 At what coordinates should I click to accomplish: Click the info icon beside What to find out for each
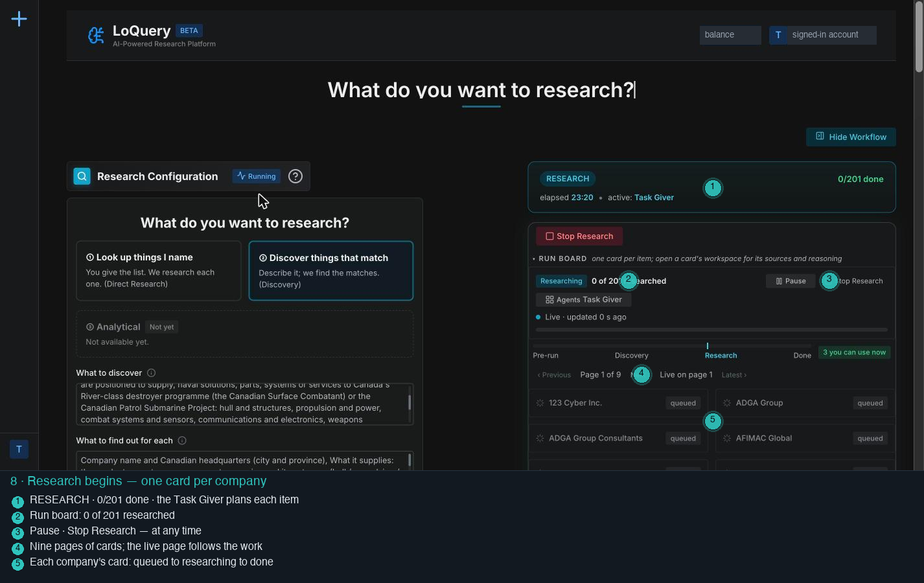point(182,440)
